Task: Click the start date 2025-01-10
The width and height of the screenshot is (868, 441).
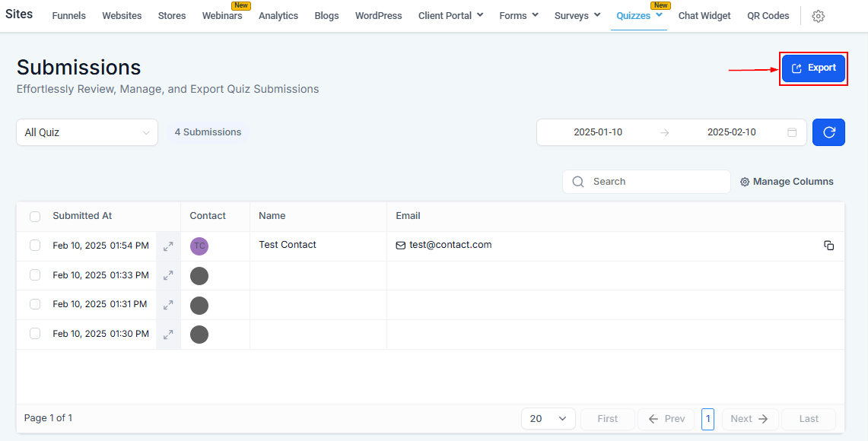Action: pyautogui.click(x=598, y=132)
